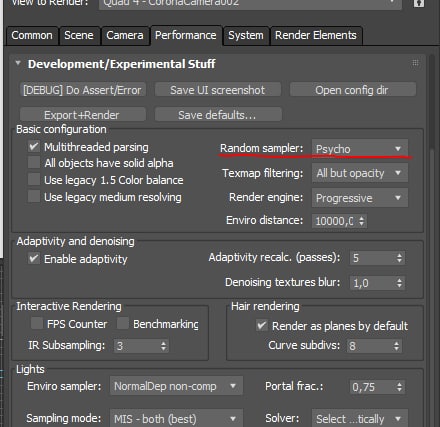Toggle Render as planes by default

click(x=262, y=325)
